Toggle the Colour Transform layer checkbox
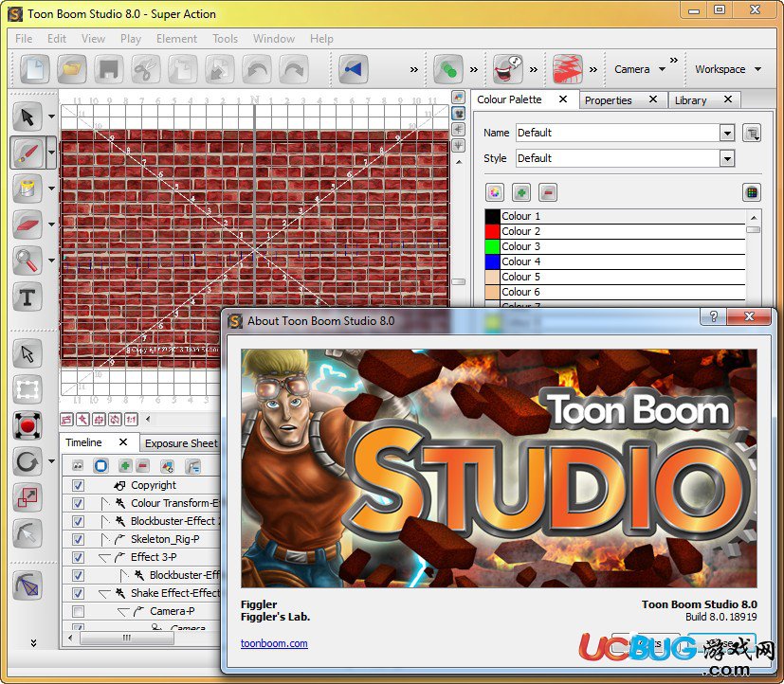 (x=78, y=503)
